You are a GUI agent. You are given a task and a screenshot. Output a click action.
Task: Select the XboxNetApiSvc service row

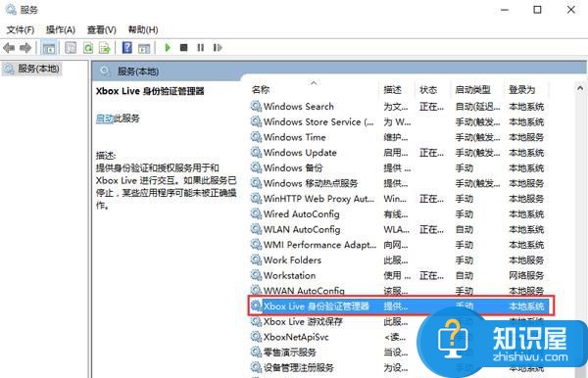click(x=399, y=337)
